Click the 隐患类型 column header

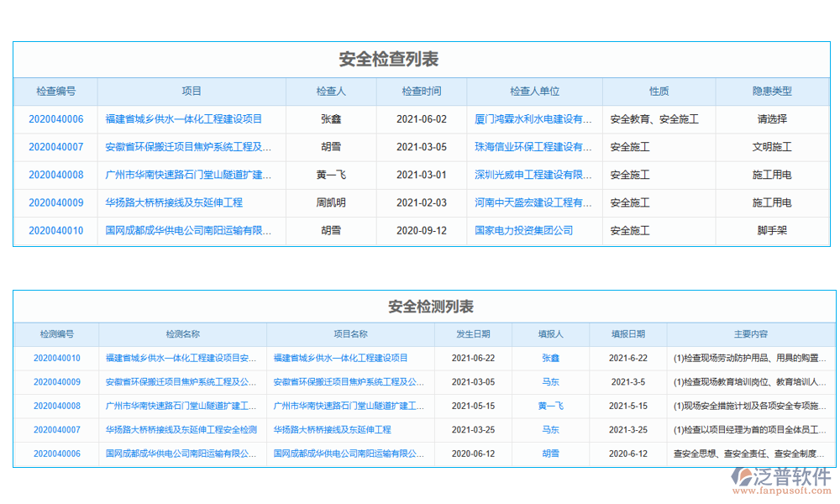pos(771,92)
